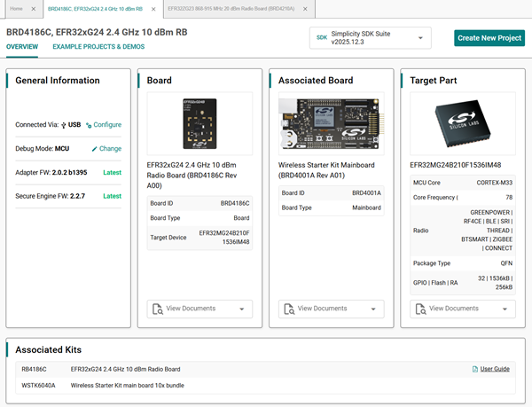Click the RB4186C kit row
Screen dimensions: 532x407
pos(265,370)
